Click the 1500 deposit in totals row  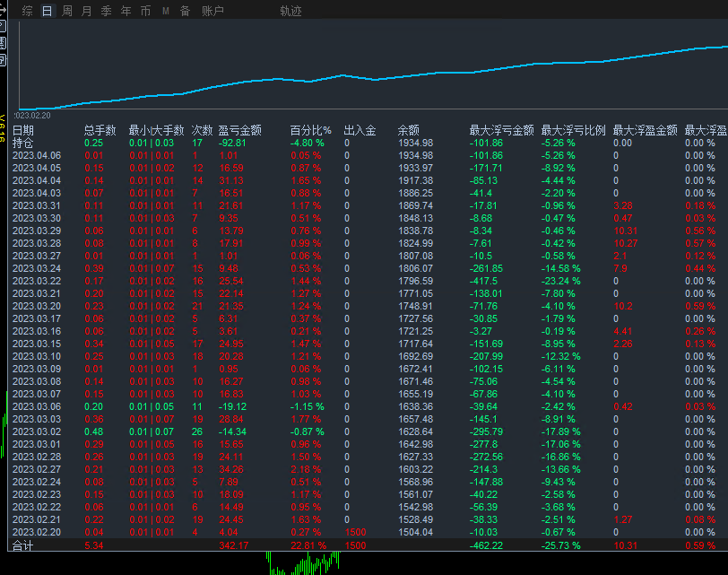coord(356,545)
